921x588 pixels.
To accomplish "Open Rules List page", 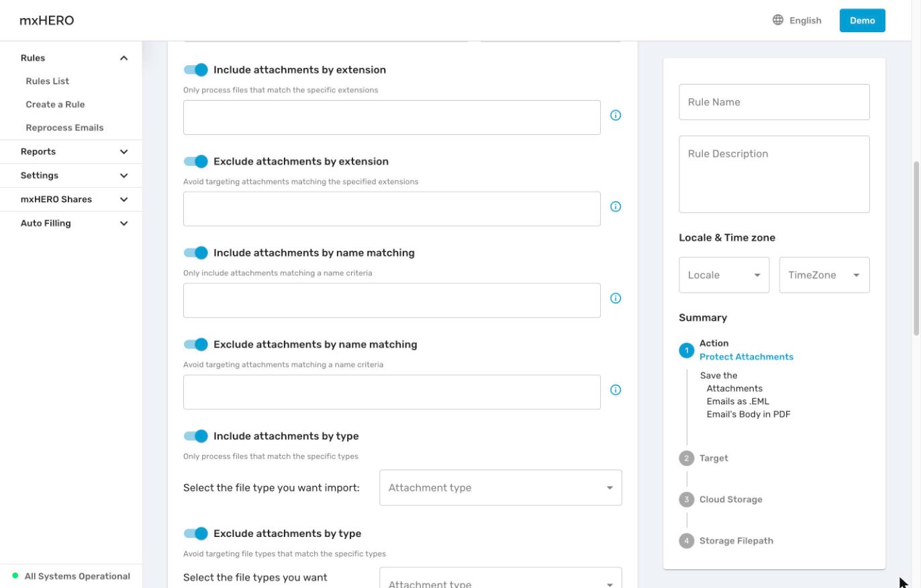I will (48, 81).
